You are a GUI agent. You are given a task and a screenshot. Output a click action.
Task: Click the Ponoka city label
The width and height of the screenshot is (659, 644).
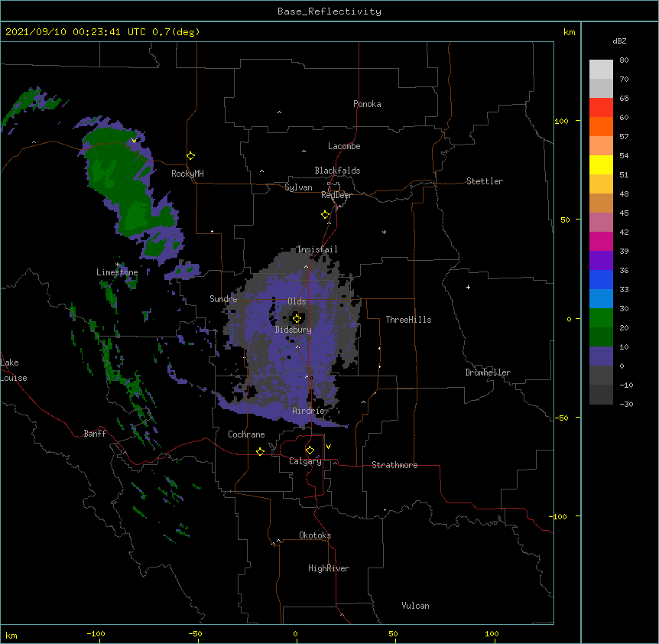pyautogui.click(x=367, y=104)
